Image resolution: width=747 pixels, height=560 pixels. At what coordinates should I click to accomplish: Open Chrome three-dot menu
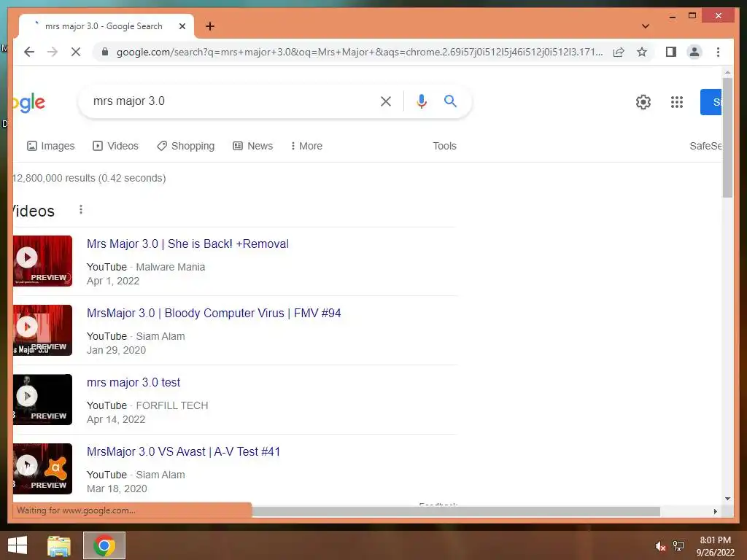pos(718,52)
